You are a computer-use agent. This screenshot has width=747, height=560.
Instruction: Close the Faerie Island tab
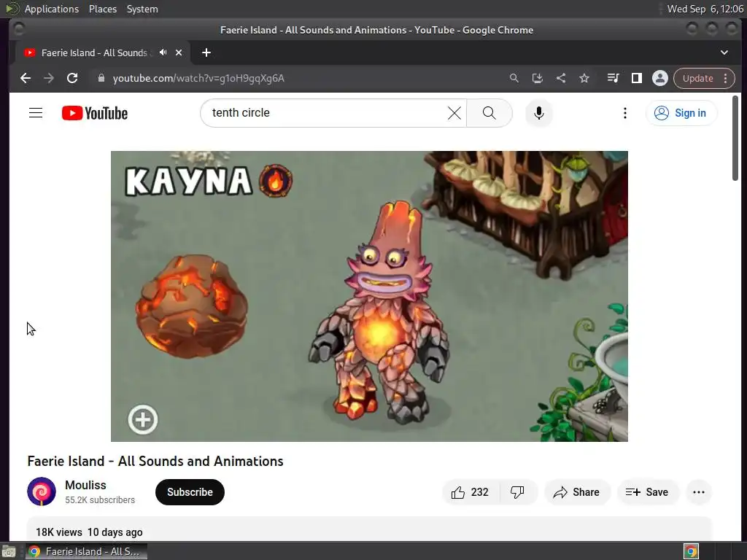pyautogui.click(x=179, y=52)
